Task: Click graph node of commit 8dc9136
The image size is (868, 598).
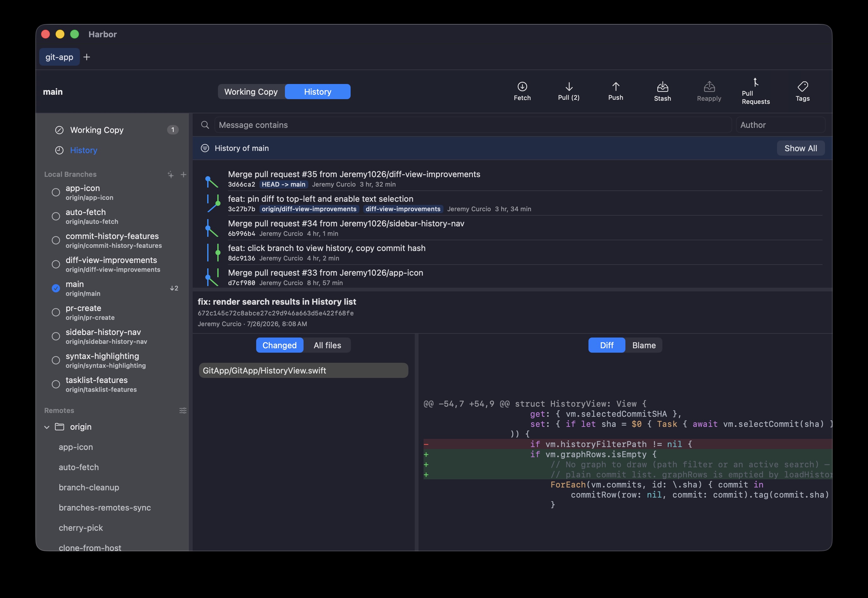Action: (218, 253)
